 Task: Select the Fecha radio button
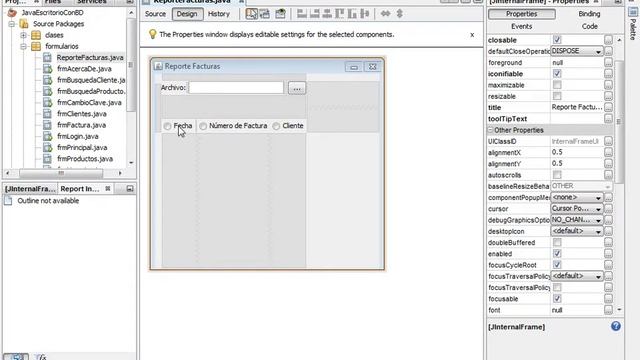(167, 127)
